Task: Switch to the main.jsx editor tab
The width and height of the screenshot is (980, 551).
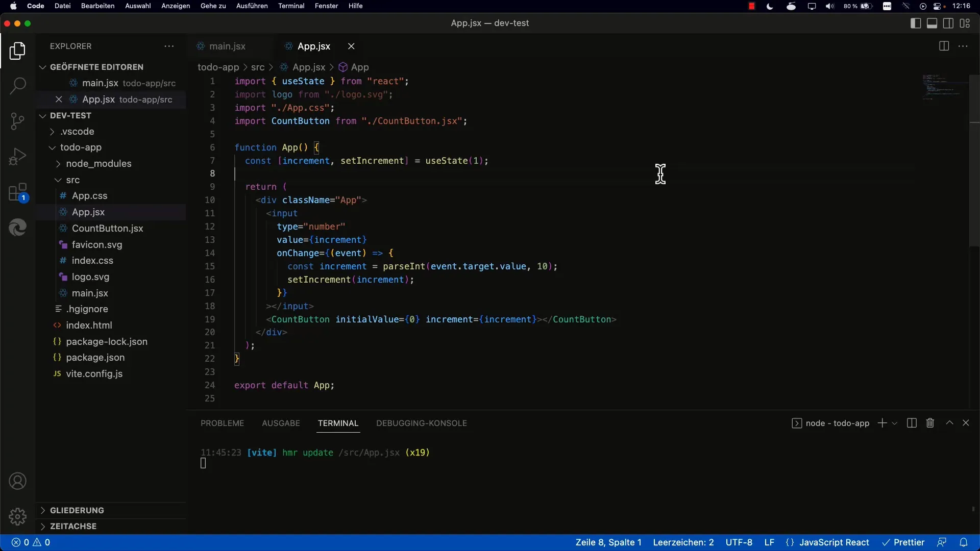Action: 227,46
